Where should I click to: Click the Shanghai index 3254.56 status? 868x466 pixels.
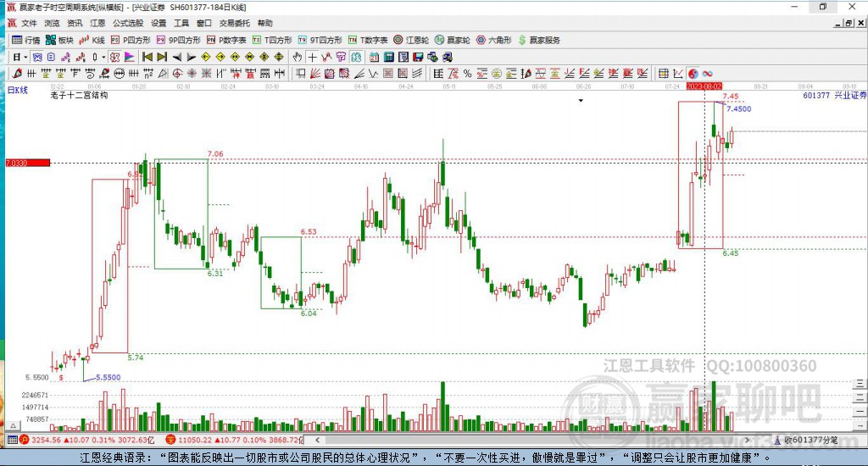pyautogui.click(x=88, y=440)
